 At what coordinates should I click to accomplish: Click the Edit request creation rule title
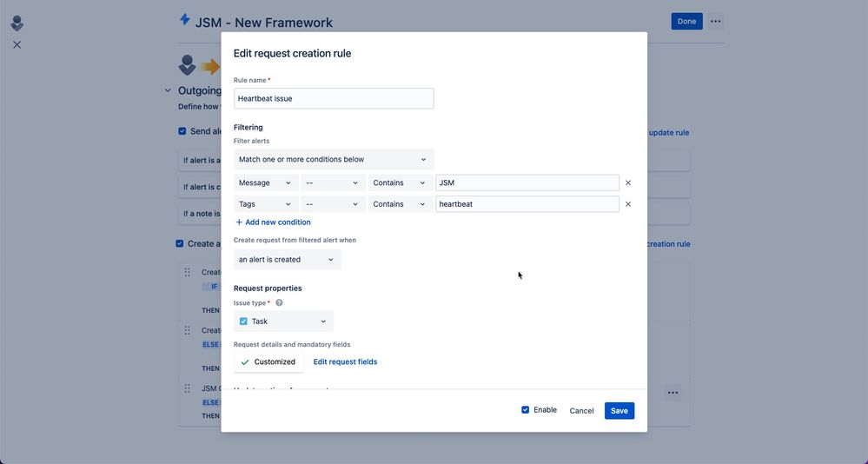click(x=292, y=54)
